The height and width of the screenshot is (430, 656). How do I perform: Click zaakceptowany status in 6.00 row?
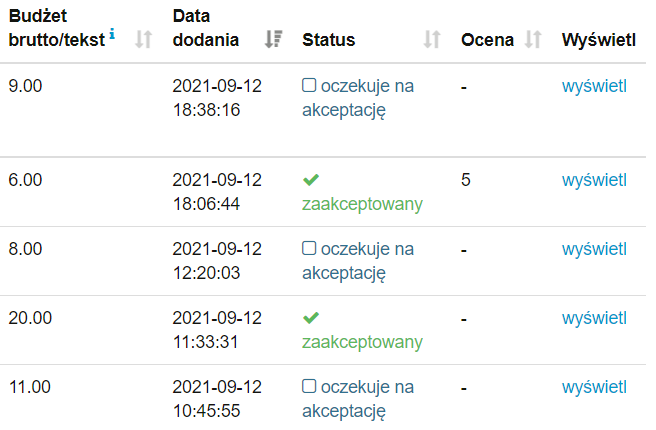tap(362, 204)
